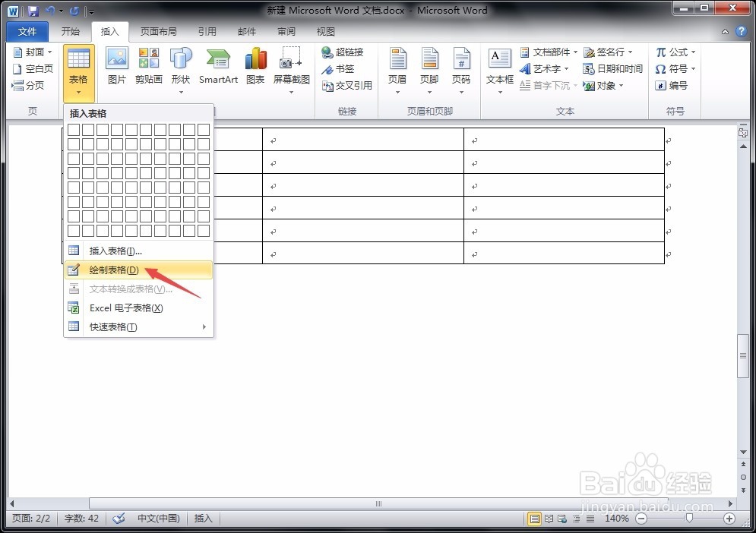Switch to Review (审阅) tab

(x=286, y=31)
